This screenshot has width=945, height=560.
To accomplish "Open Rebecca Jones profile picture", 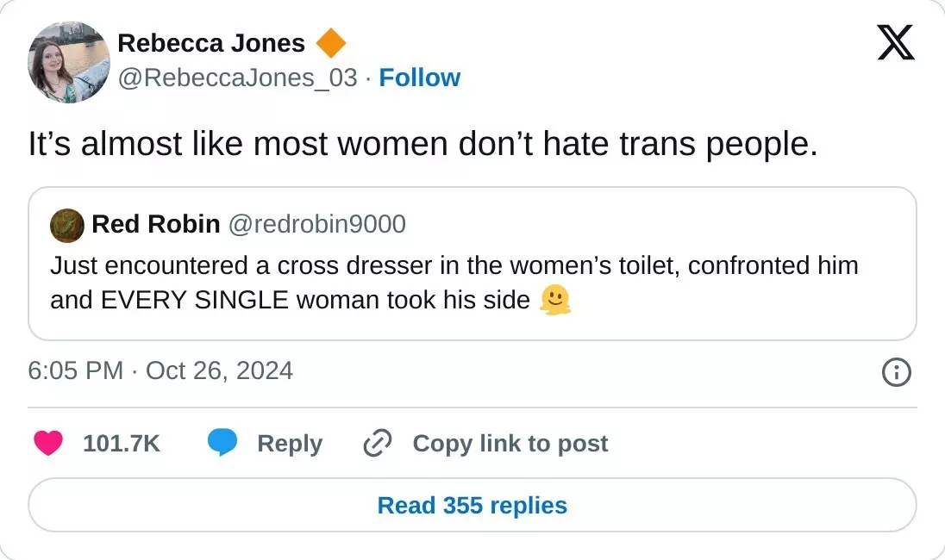I will (x=69, y=62).
